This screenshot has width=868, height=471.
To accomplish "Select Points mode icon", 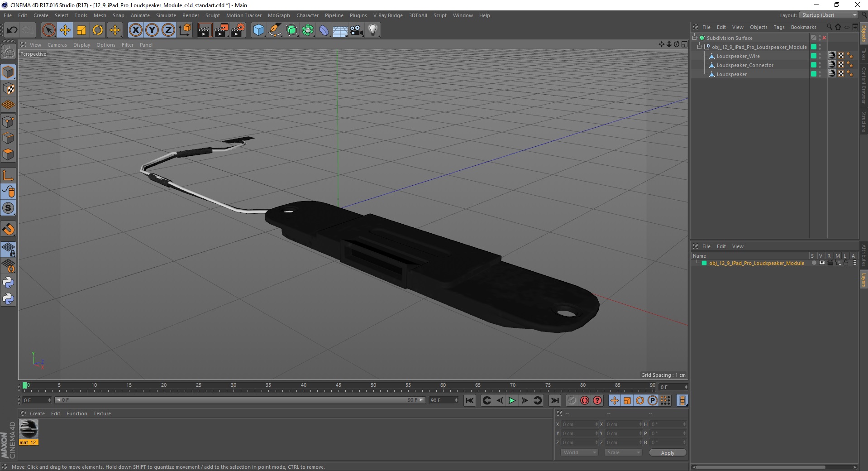I will point(8,122).
